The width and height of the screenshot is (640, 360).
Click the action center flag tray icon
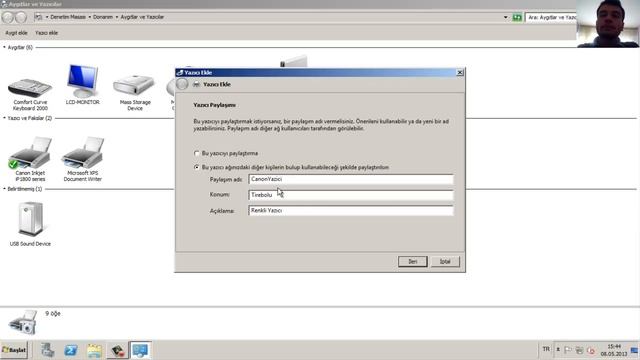568,350
